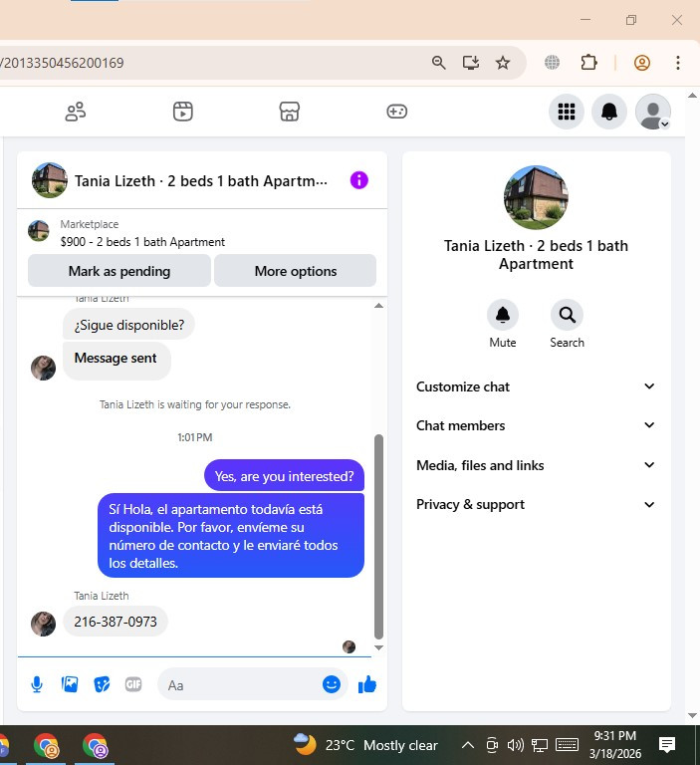This screenshot has height=765, width=700.
Task: Click the globe extension icon
Action: (x=553, y=63)
